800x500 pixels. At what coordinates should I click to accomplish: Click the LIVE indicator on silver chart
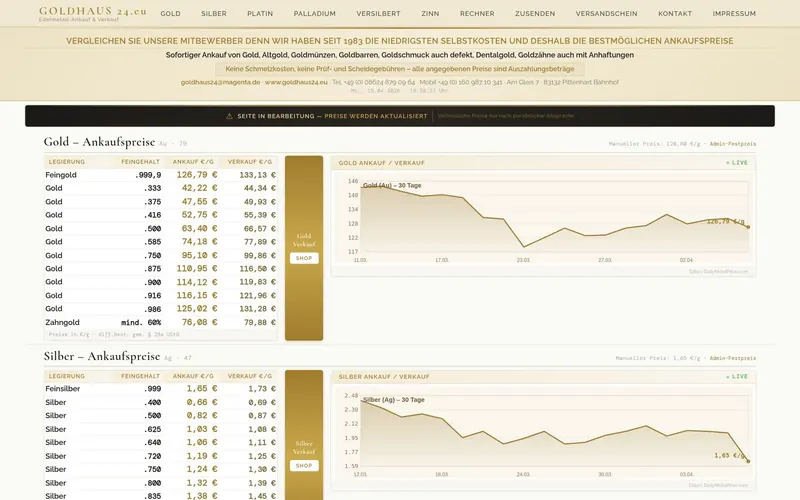[x=737, y=377]
